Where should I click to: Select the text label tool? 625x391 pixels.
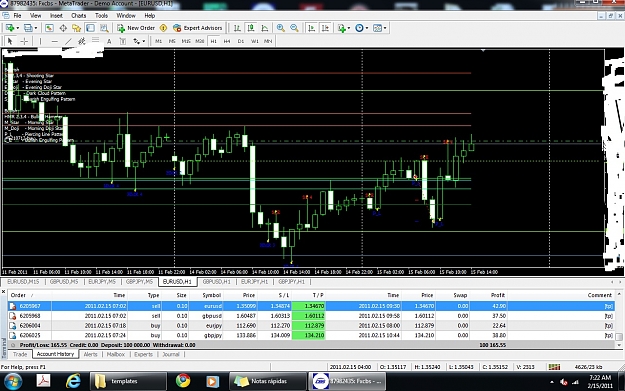coord(123,41)
